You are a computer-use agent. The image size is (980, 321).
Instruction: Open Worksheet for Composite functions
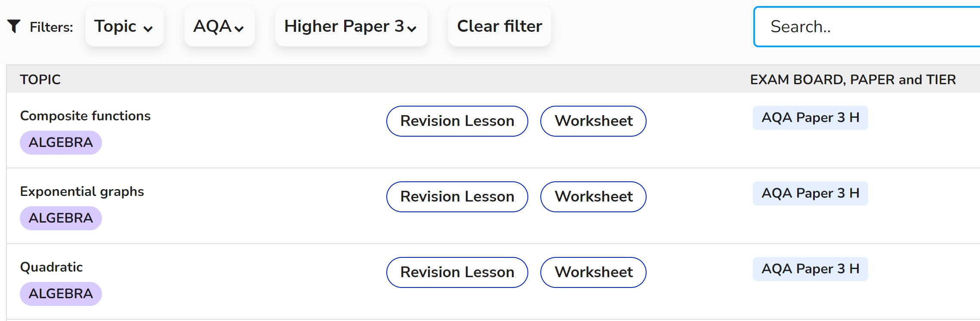point(593,121)
